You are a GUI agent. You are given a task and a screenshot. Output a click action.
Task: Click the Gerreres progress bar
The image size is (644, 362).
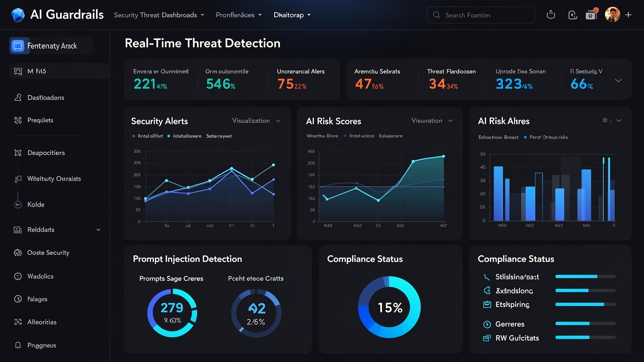[585, 323]
